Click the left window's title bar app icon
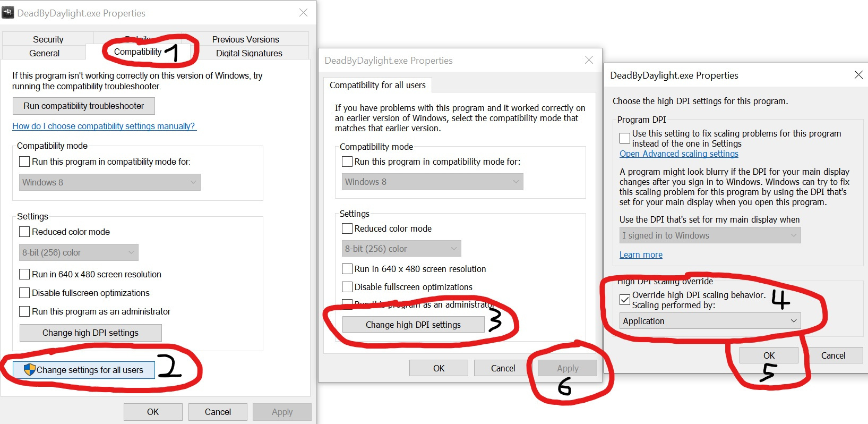This screenshot has width=868, height=424. 8,12
